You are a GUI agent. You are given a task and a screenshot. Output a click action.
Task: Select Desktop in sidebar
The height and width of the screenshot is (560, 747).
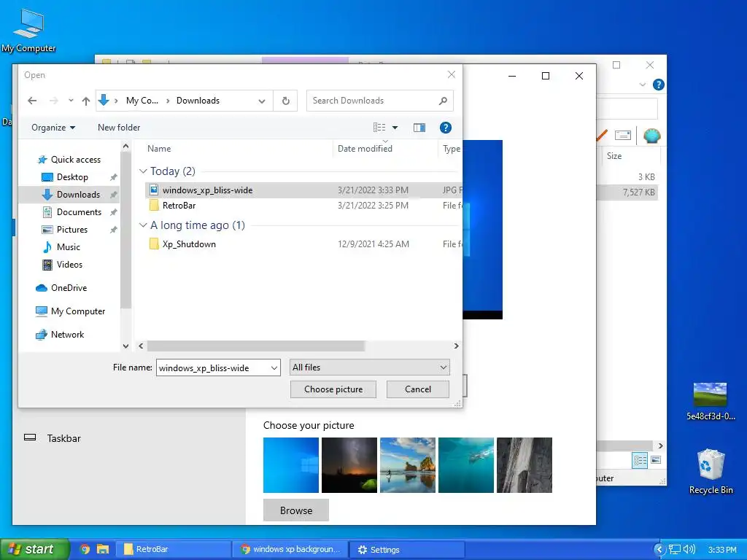pyautogui.click(x=72, y=177)
